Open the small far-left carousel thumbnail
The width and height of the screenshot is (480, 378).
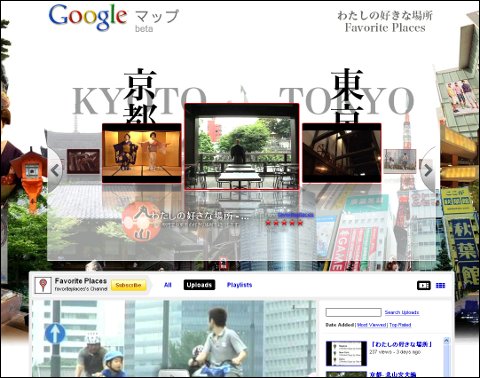pos(83,161)
